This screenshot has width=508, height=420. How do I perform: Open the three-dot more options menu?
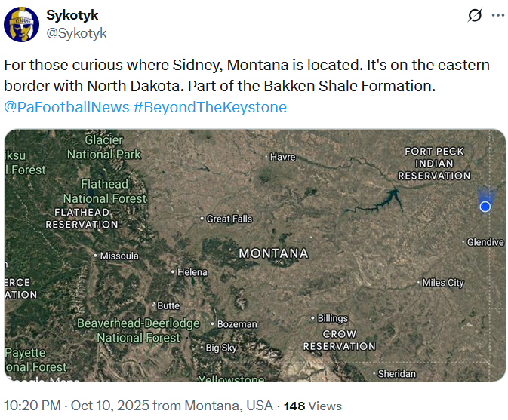click(x=497, y=16)
